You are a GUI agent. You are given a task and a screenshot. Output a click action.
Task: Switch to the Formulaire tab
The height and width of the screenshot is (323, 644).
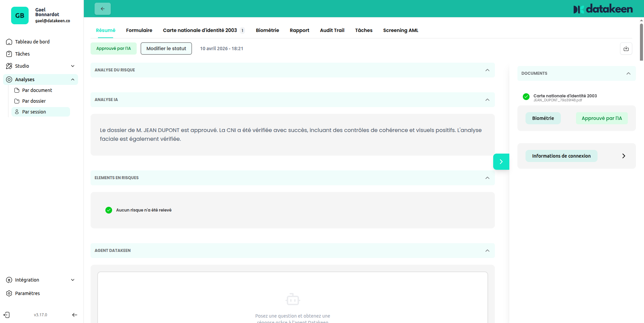click(139, 30)
